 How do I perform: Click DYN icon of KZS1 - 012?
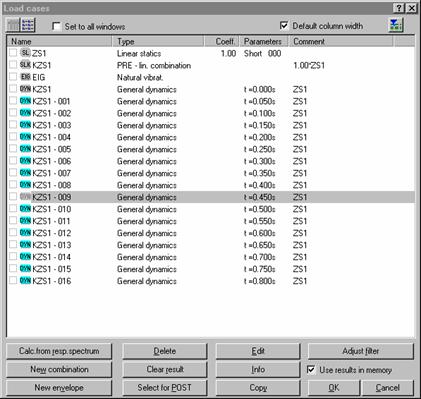[x=25, y=233]
